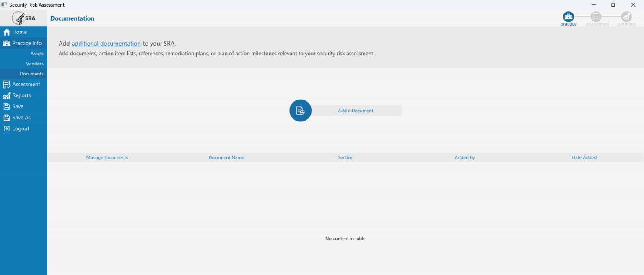The width and height of the screenshot is (644, 275).
Task: Click the SRA logo
Action: click(x=23, y=18)
